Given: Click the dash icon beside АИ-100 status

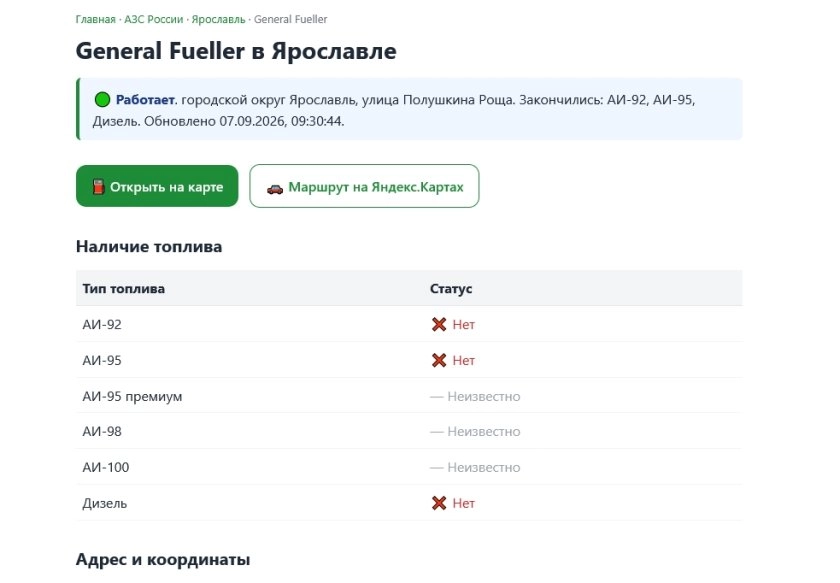Looking at the screenshot, I should click(x=437, y=467).
